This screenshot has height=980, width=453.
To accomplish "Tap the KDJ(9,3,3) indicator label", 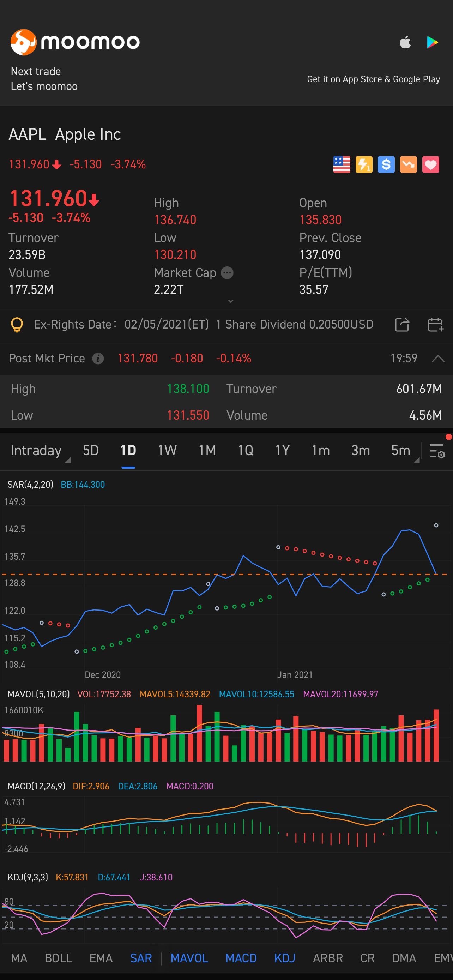I will coord(28,877).
